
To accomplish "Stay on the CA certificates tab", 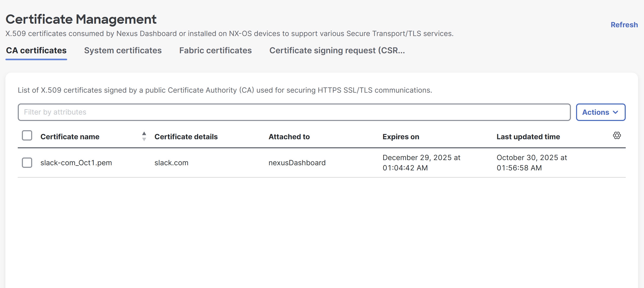I will click(x=36, y=50).
